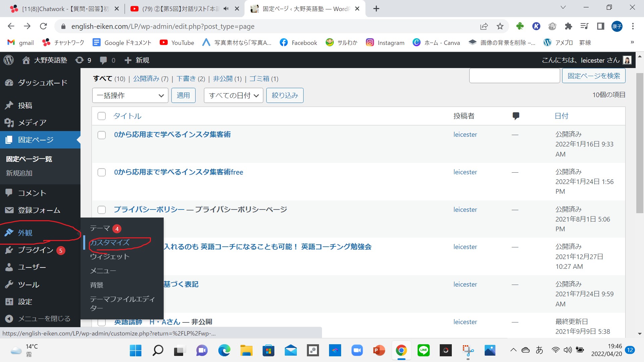Viewport: 644px width, 362px height.
Task: Toggle the select-all checkbox in header
Action: coord(102,116)
